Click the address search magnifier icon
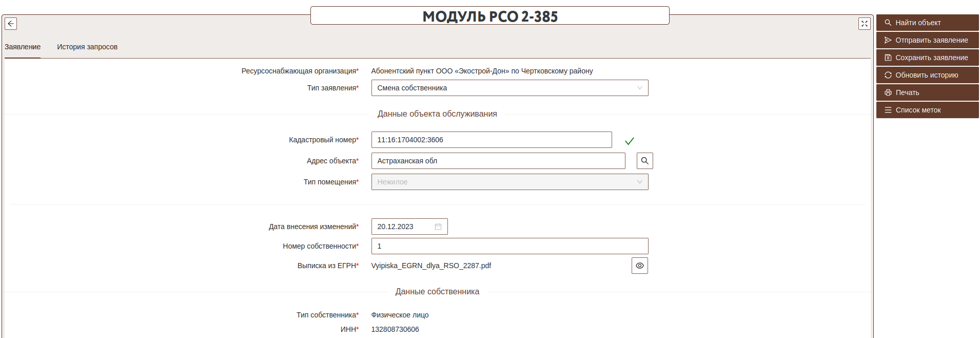980x338 pixels. click(644, 161)
